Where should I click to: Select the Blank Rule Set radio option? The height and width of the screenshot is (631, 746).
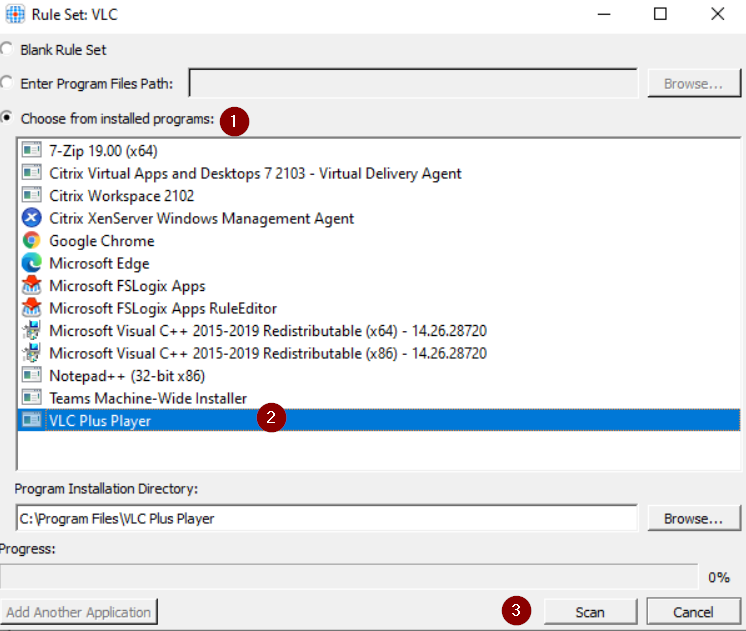(6, 49)
